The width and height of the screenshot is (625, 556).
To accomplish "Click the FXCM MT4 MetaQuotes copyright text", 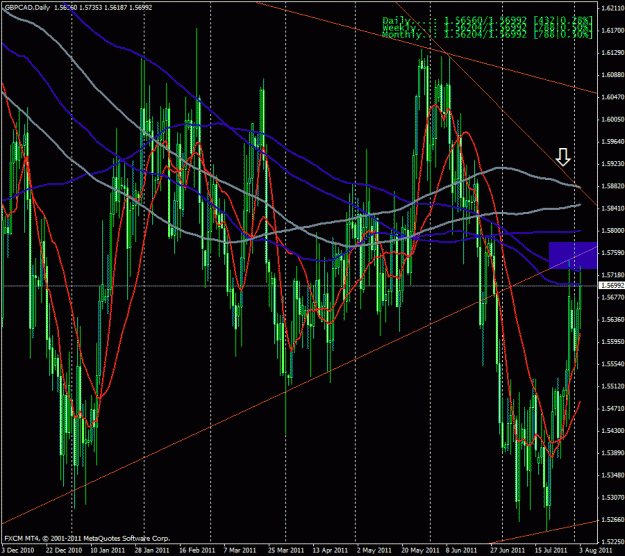I will [87, 538].
